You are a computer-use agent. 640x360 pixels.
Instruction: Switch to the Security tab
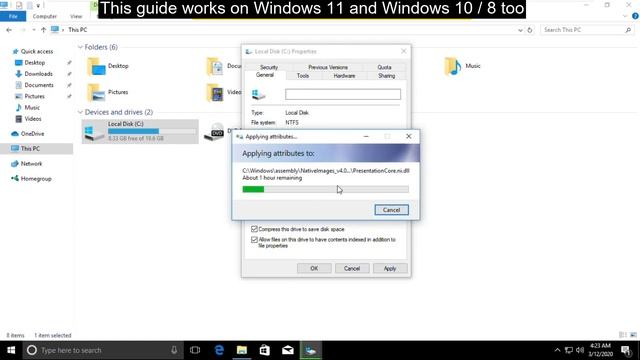coord(269,67)
